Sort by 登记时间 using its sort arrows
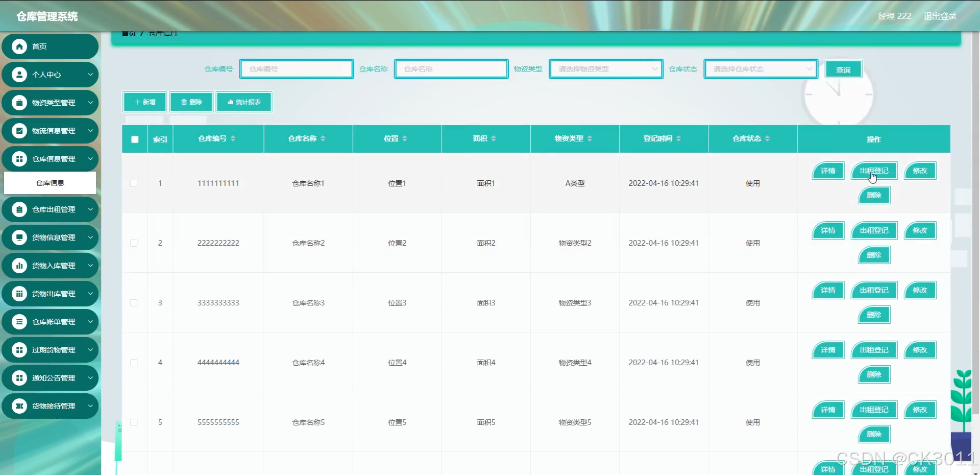Viewport: 980px width, 475px height. 678,138
